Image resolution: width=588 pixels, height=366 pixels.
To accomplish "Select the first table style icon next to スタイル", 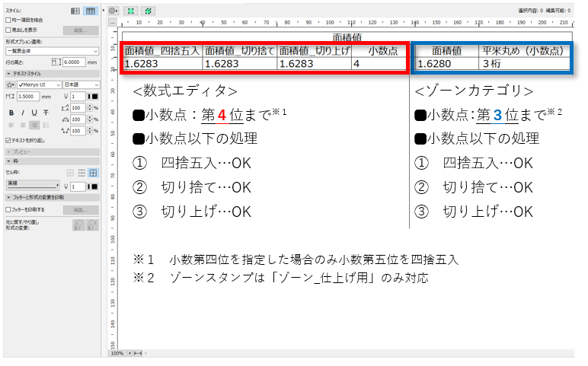I will coord(75,11).
